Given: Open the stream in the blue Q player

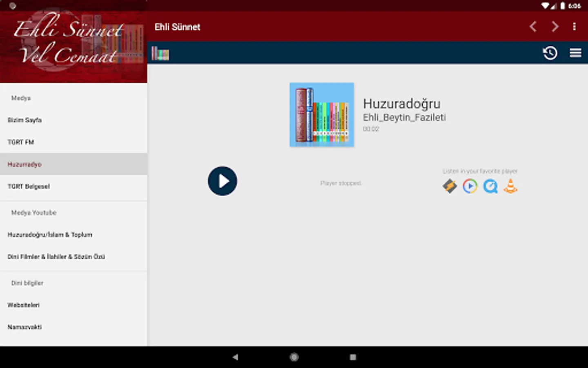Looking at the screenshot, I should coord(490,186).
